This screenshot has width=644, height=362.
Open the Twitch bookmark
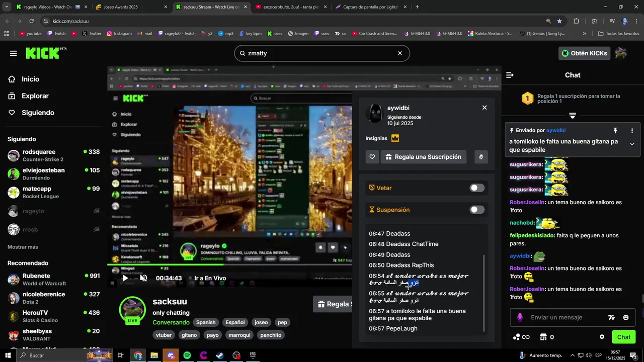(56, 34)
